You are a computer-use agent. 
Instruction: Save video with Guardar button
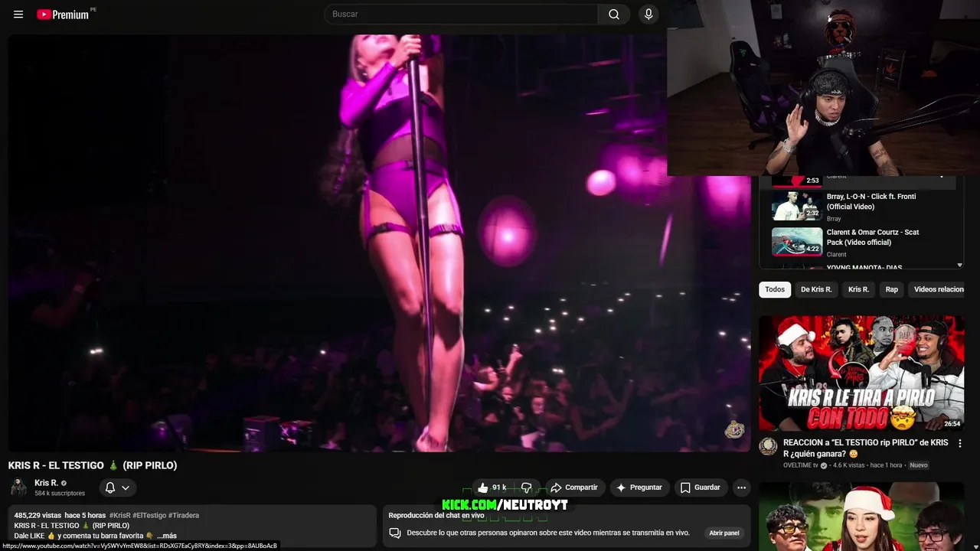tap(701, 487)
